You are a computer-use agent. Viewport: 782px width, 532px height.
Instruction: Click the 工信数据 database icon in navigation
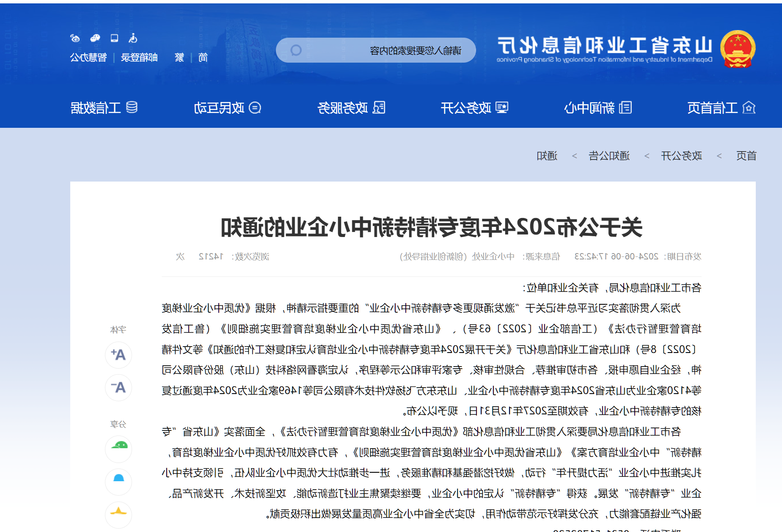[131, 108]
